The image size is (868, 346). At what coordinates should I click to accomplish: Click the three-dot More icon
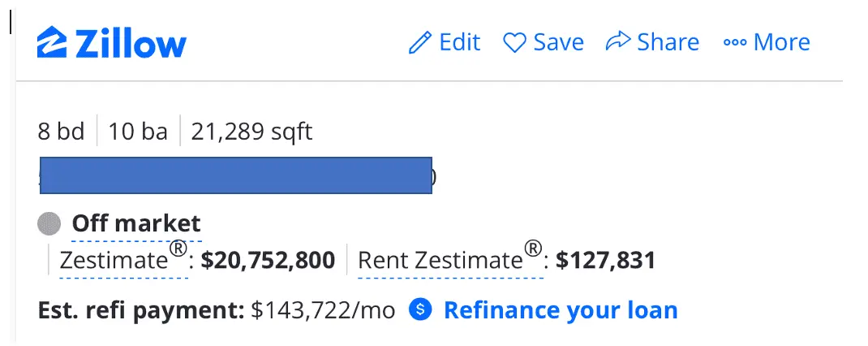[735, 43]
